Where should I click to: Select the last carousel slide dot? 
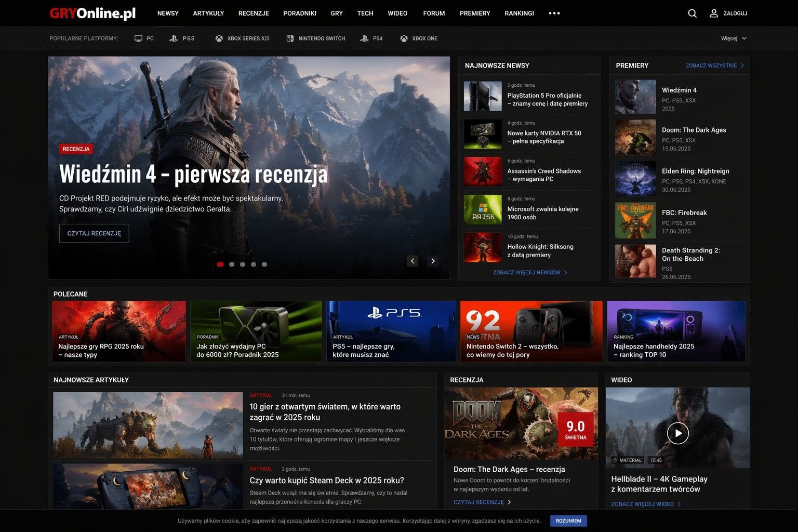click(x=264, y=264)
